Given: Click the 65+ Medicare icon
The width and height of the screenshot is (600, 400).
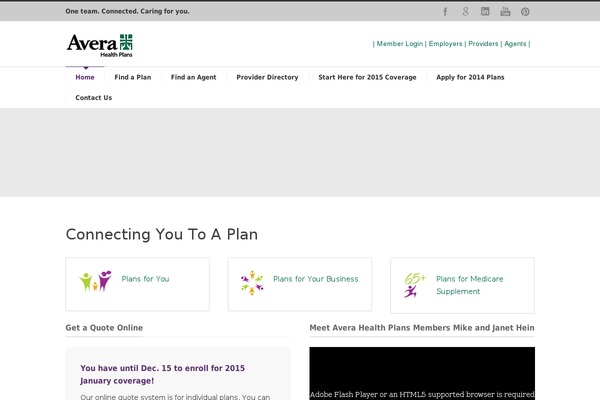Looking at the screenshot, I should 415,285.
